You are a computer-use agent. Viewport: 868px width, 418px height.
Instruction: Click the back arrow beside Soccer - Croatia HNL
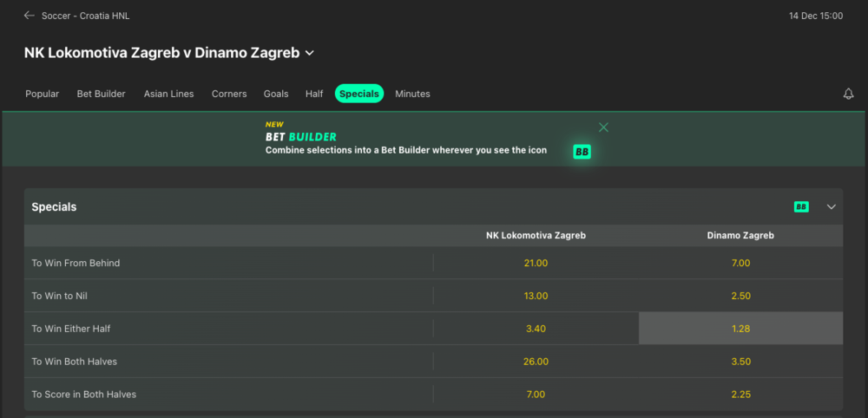coord(30,16)
